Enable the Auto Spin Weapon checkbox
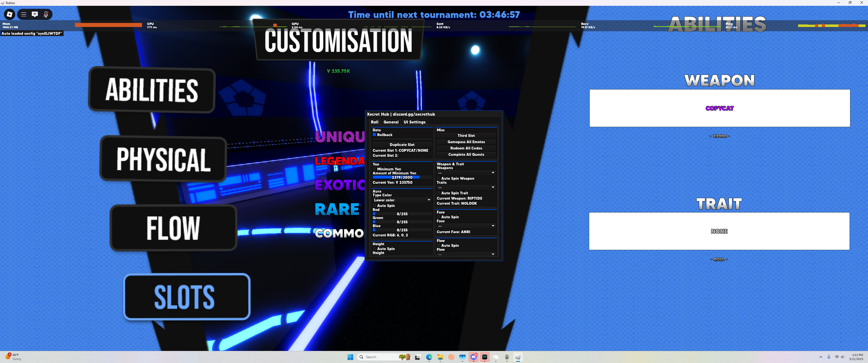Viewport: 868px width, 363px height. tap(438, 178)
